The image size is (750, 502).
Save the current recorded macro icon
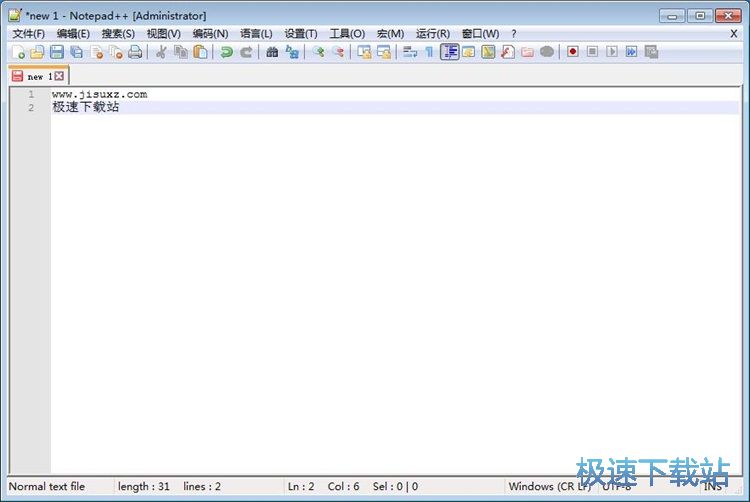[x=651, y=52]
